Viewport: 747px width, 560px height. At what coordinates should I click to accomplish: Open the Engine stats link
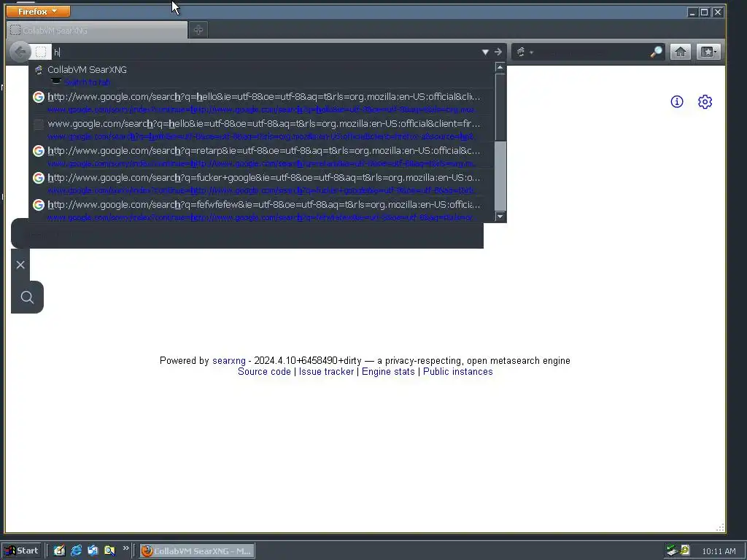pos(388,371)
